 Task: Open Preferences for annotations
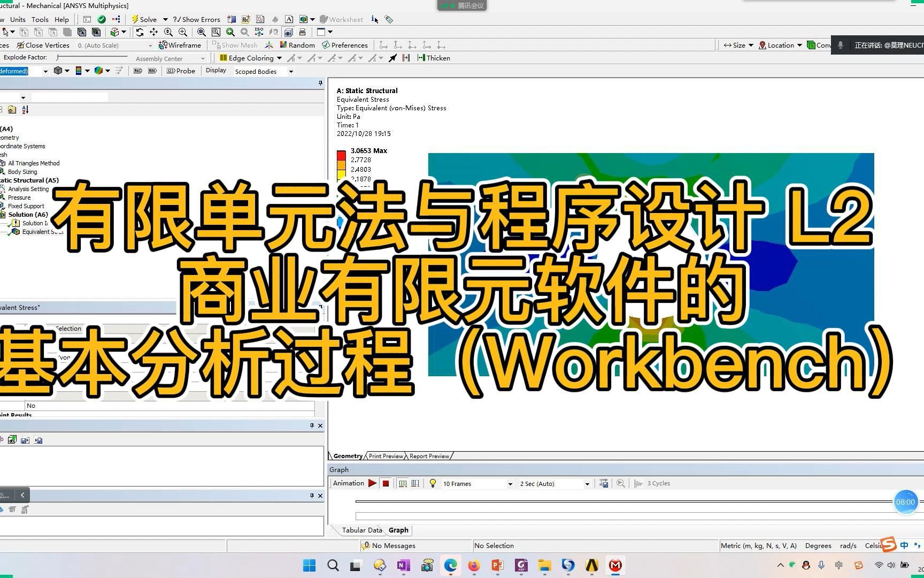point(345,45)
